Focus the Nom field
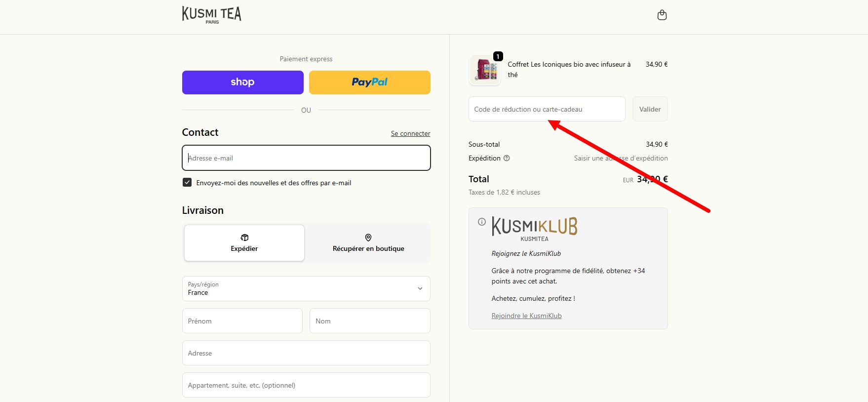The width and height of the screenshot is (868, 402). [x=370, y=321]
